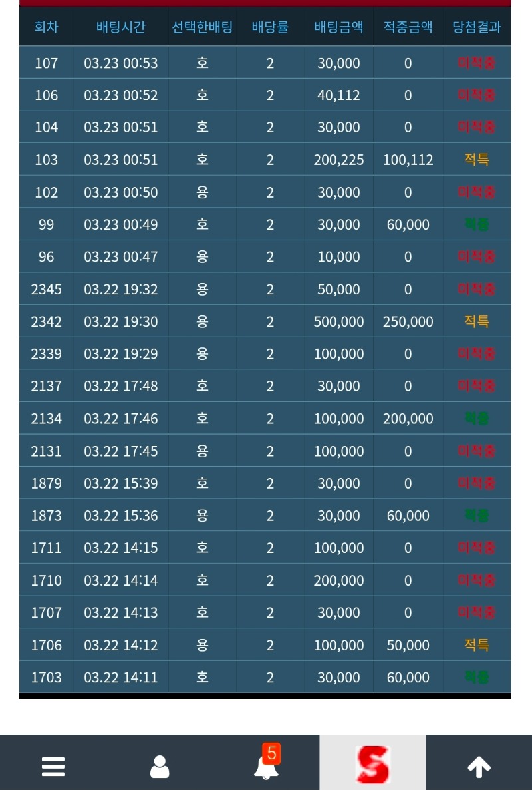Select the 선택한배팅 column header
The width and height of the screenshot is (532, 790).
point(202,27)
